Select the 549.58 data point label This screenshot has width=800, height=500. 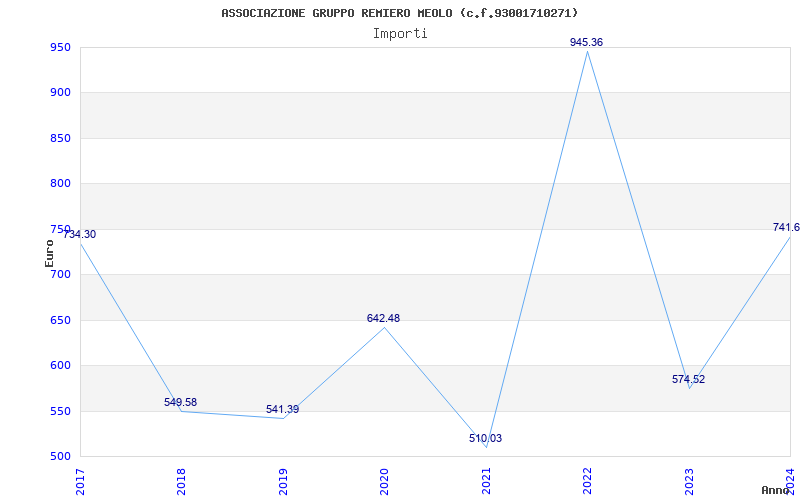(180, 403)
